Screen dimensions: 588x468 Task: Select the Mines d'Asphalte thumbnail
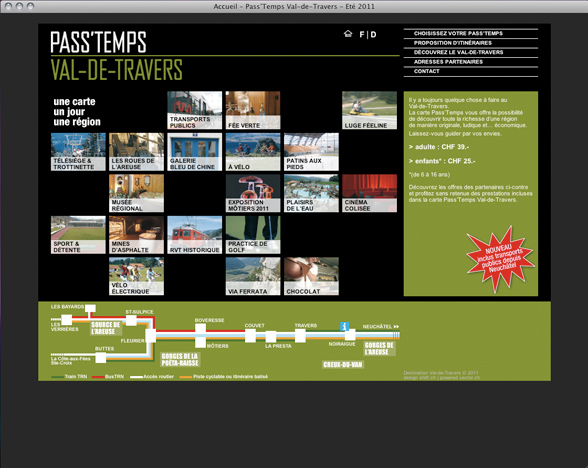tap(136, 235)
